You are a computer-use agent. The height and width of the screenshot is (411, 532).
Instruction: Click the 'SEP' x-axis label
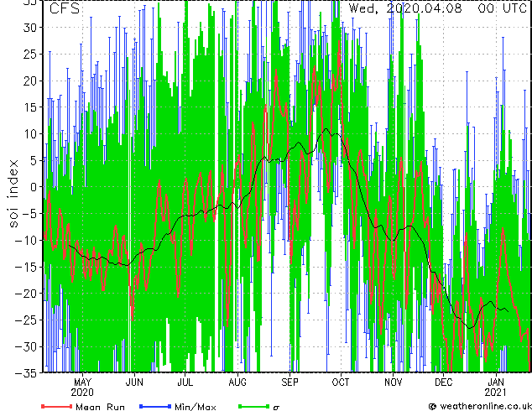tap(289, 382)
